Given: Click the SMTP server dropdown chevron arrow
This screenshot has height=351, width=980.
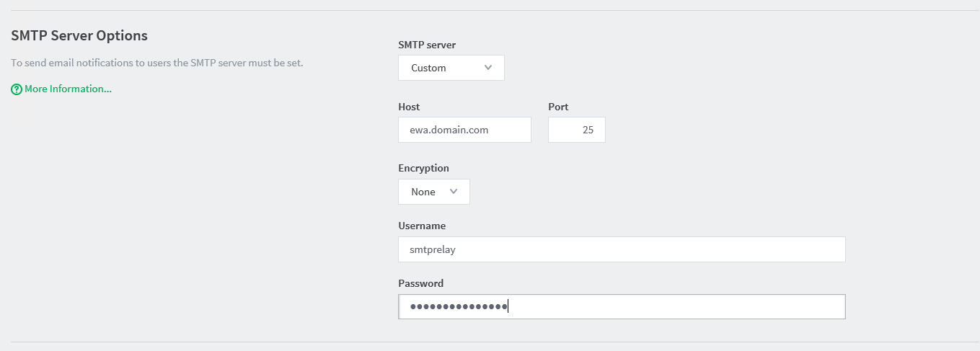Looking at the screenshot, I should (488, 68).
